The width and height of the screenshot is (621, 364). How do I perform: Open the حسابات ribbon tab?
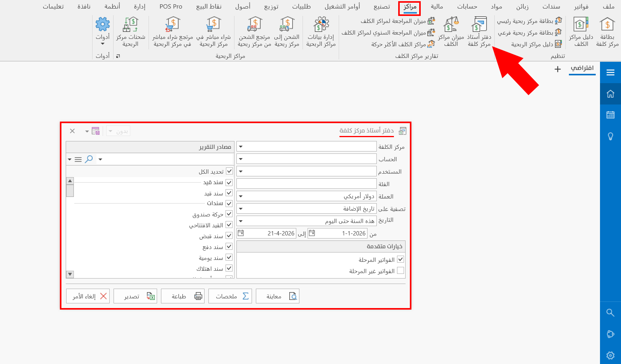(467, 7)
